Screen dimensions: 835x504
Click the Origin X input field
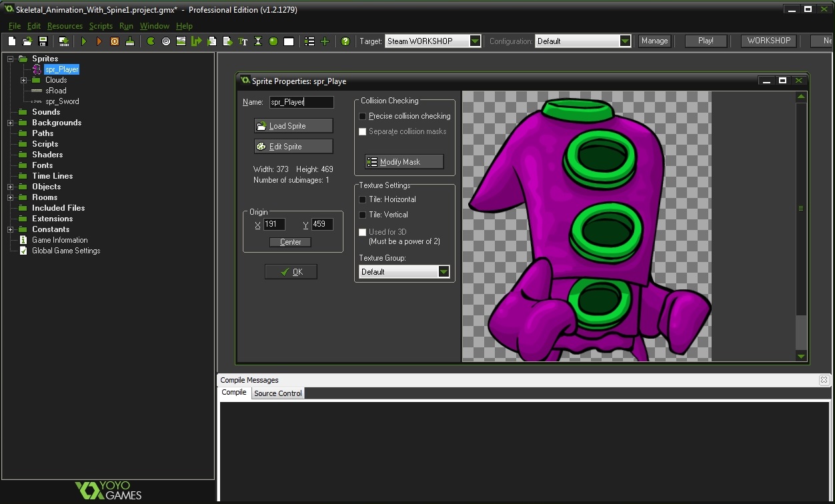[x=274, y=225]
